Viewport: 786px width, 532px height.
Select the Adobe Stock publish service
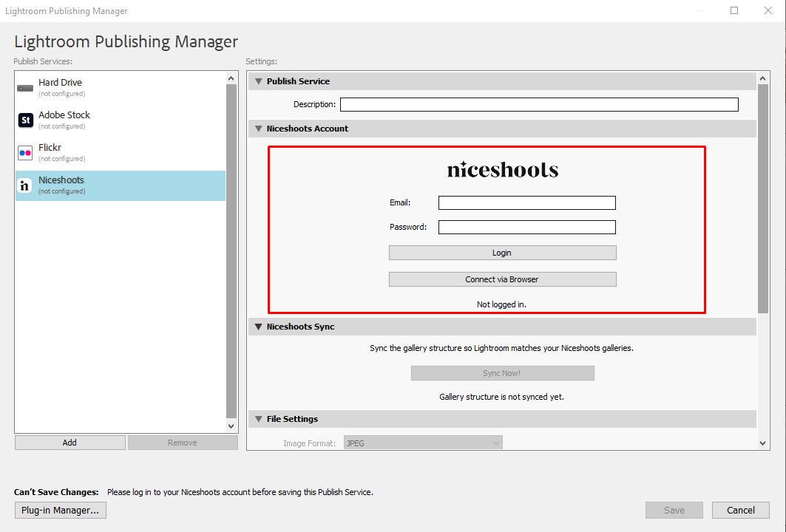[121, 120]
